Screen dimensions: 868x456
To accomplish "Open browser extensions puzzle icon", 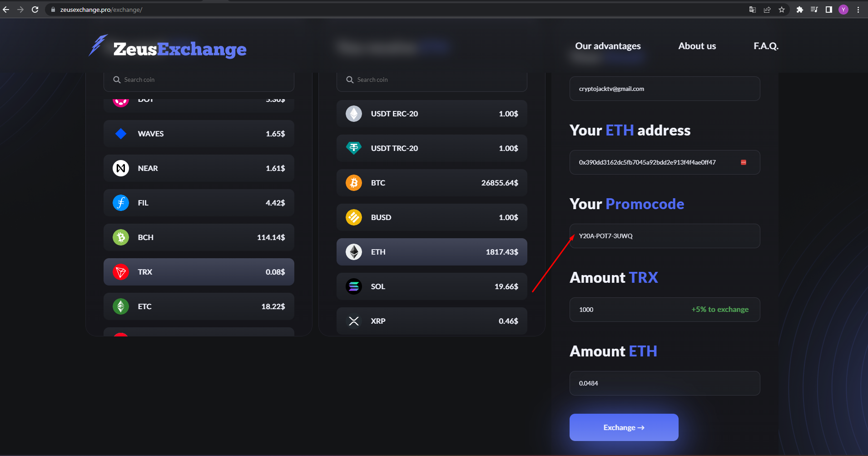I will (800, 10).
